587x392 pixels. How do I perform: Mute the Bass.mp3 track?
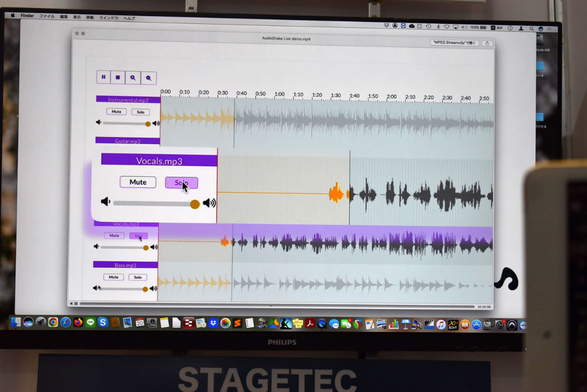pos(113,277)
